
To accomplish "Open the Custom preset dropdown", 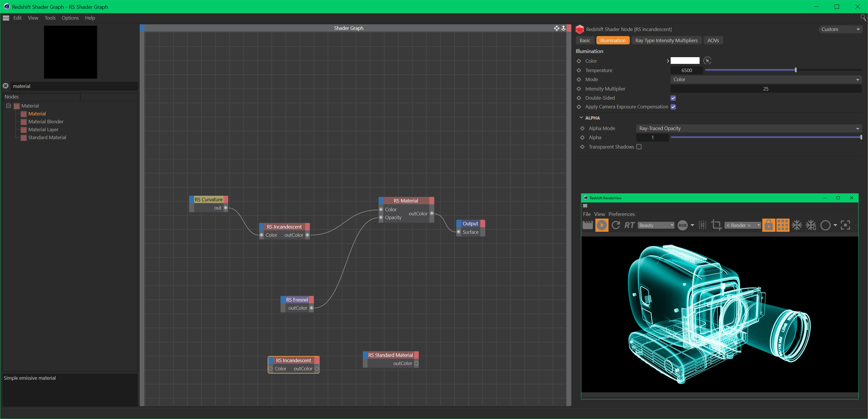I will (x=840, y=29).
